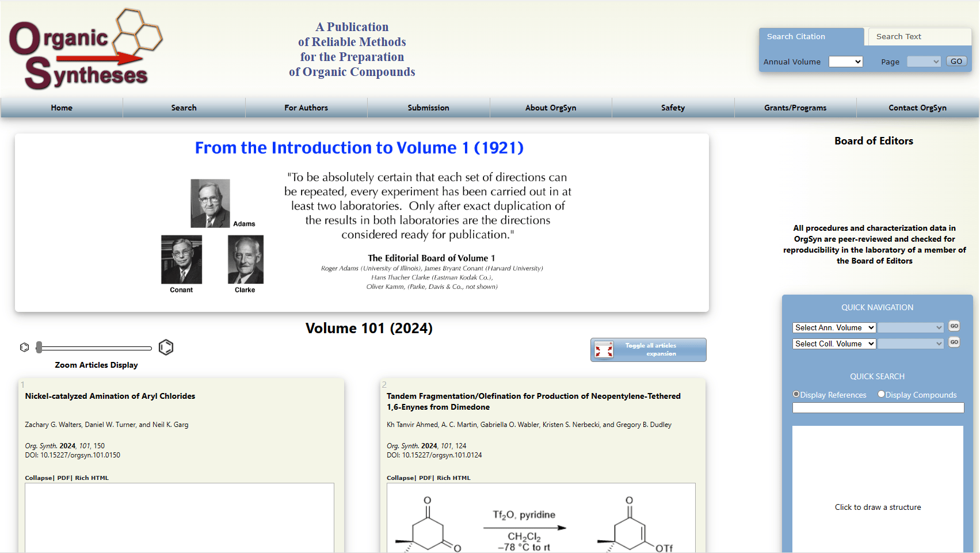This screenshot has width=980, height=553.
Task: Click the Toggle all articles expansion button
Action: (x=649, y=350)
